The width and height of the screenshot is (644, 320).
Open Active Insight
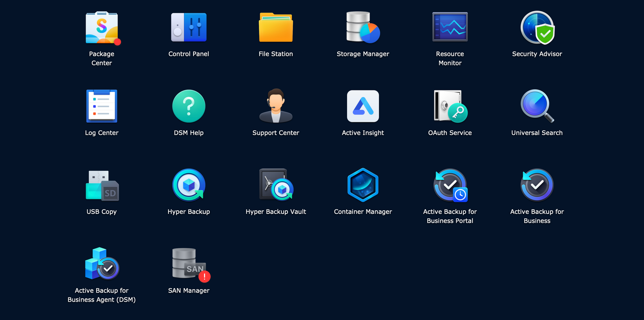tap(363, 106)
